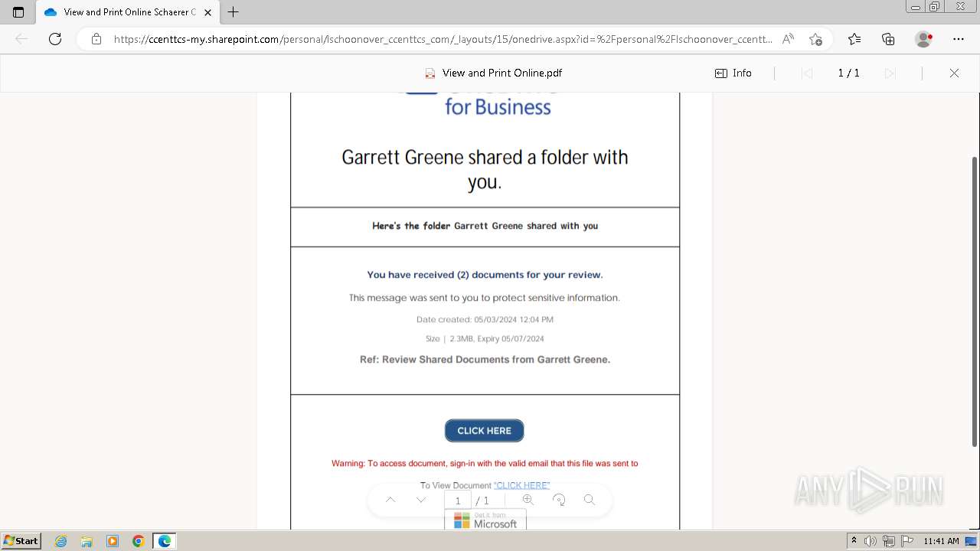Open browser Collections
This screenshot has width=980, height=551.
[888, 39]
